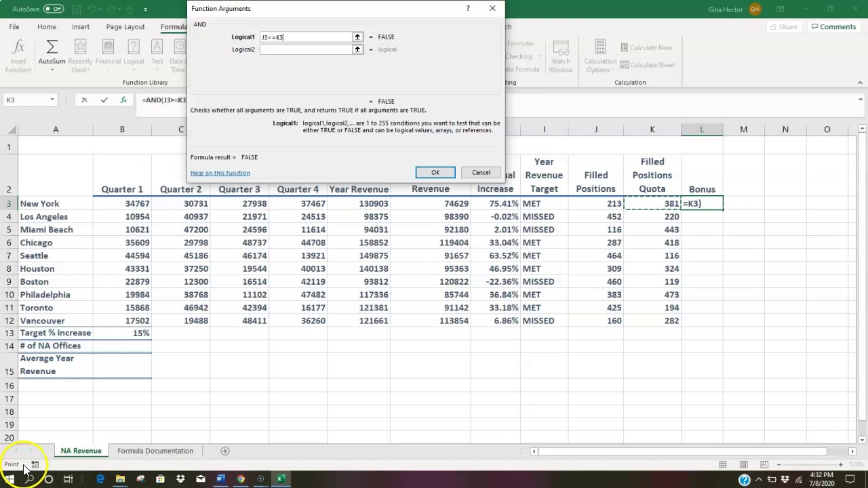Expand the Name Box dropdown
Image resolution: width=868 pixels, height=488 pixels.
52,100
